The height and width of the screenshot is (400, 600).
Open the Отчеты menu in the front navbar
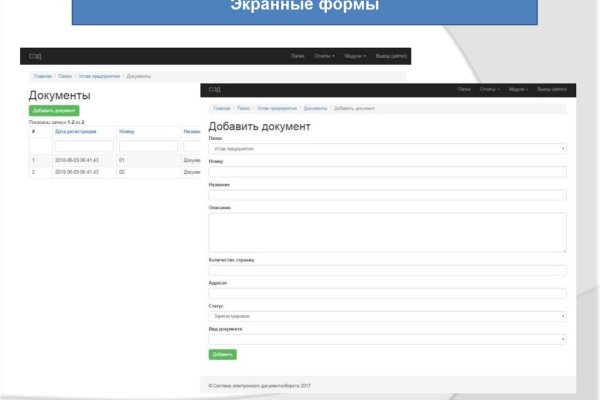point(489,89)
